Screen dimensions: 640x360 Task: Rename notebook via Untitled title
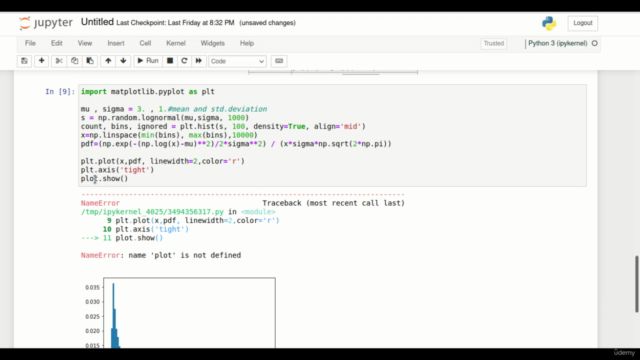coord(97,22)
